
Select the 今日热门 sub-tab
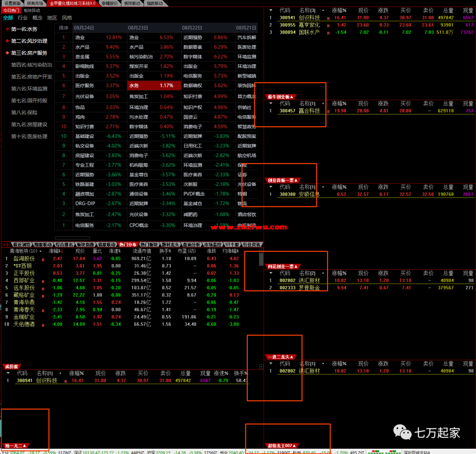click(11, 11)
